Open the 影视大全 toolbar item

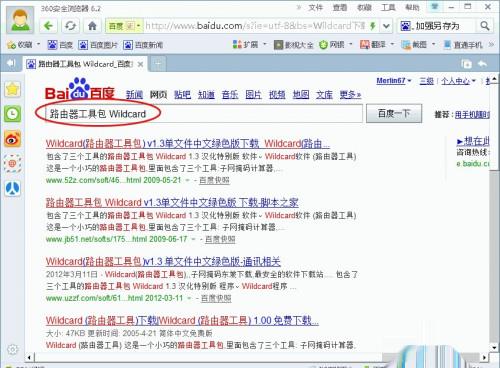[x=293, y=45]
